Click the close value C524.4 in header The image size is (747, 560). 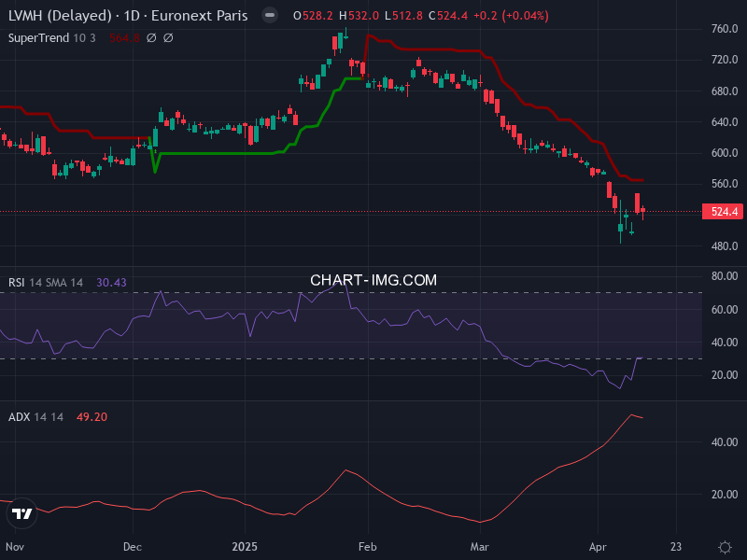click(448, 16)
